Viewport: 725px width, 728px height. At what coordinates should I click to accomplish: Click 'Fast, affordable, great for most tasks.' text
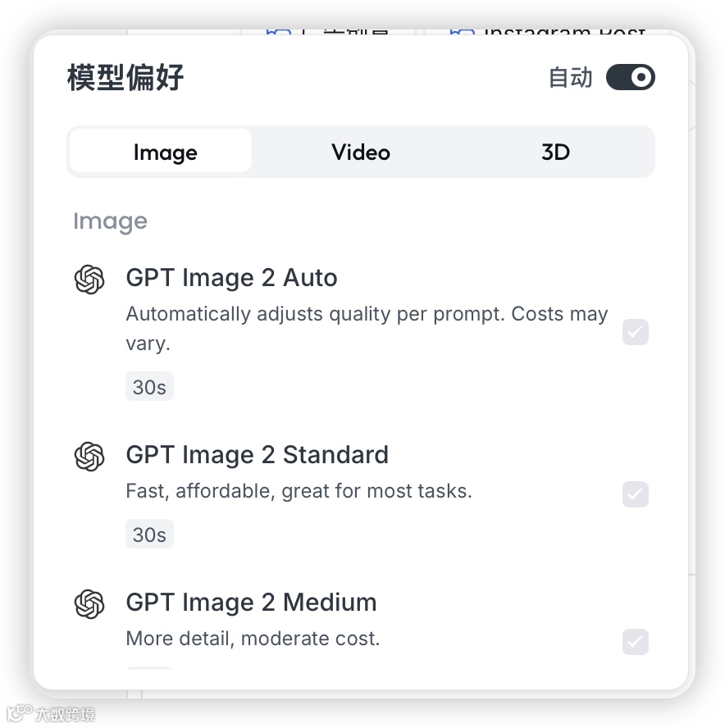(299, 491)
